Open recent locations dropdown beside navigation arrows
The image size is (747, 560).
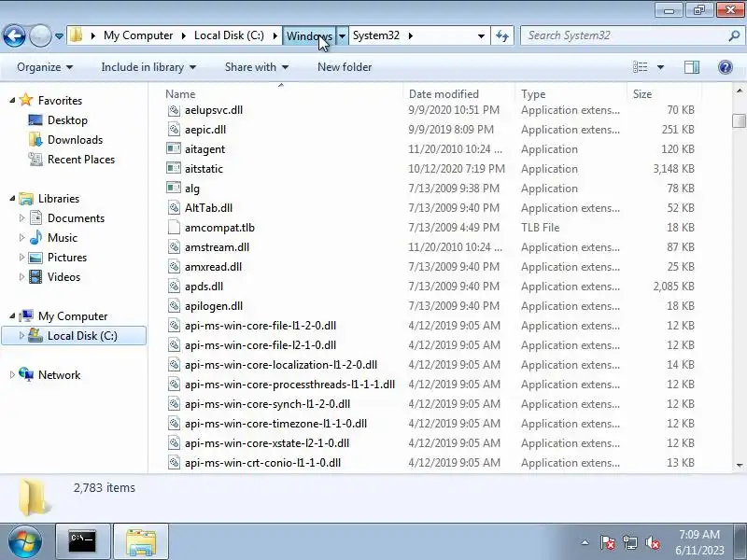point(59,36)
